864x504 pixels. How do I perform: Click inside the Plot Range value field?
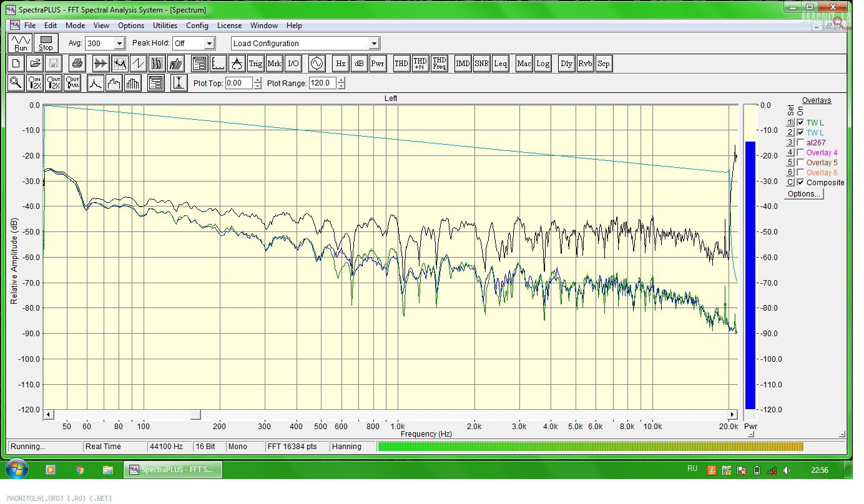[322, 83]
